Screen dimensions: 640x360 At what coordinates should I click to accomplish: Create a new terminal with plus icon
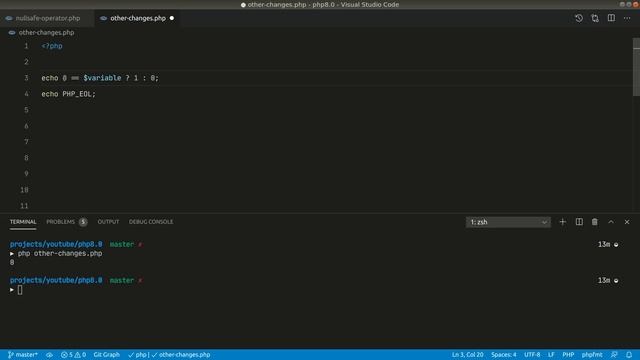[x=563, y=222]
